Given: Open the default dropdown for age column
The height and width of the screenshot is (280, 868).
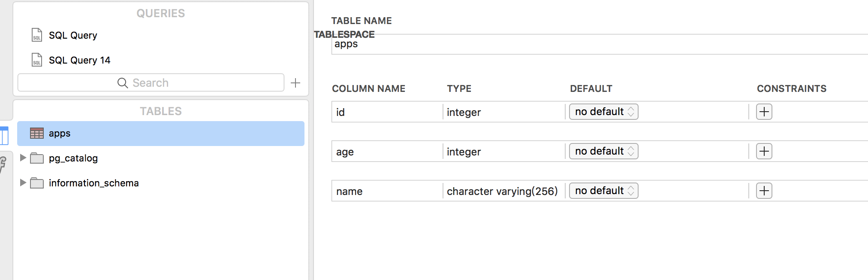Looking at the screenshot, I should (x=604, y=151).
